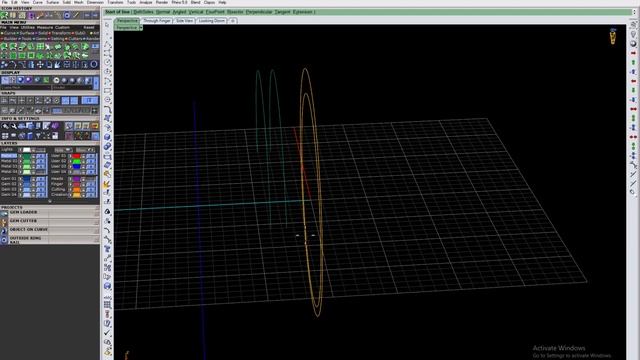Click the Outside Ring Rail project icon
Viewport: 640px width, 360px height.
click(x=4, y=240)
